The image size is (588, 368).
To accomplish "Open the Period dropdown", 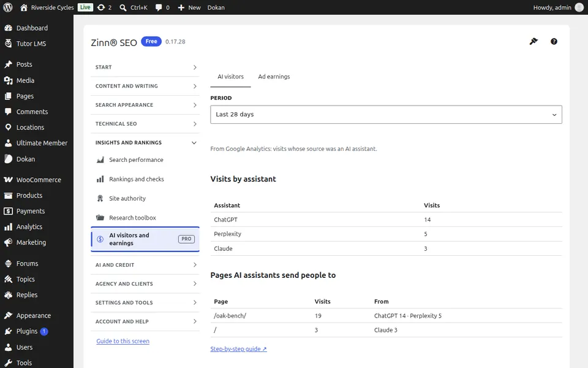I will 386,115.
